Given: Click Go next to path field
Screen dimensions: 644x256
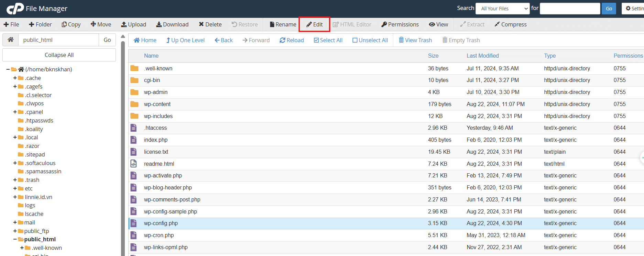Looking at the screenshot, I should coord(107,40).
